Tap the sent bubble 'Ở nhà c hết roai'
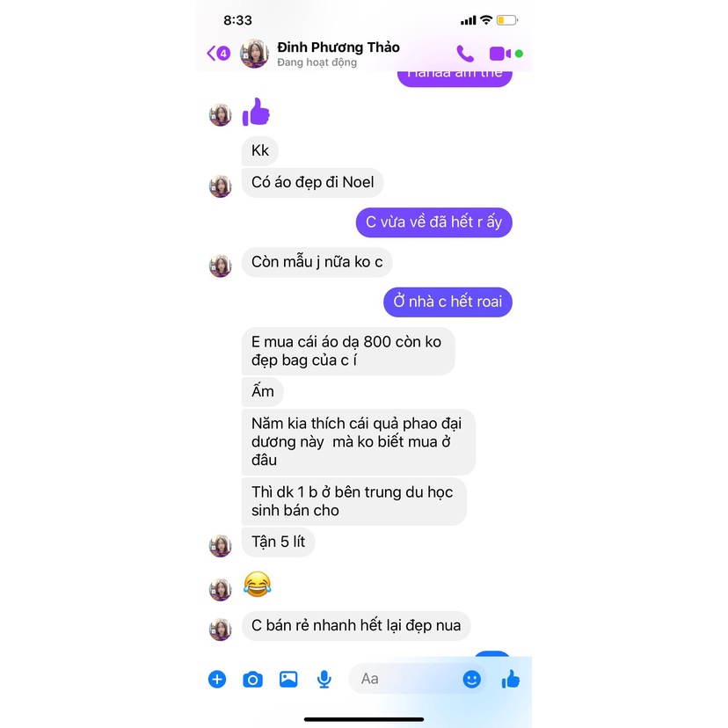 coord(448,302)
